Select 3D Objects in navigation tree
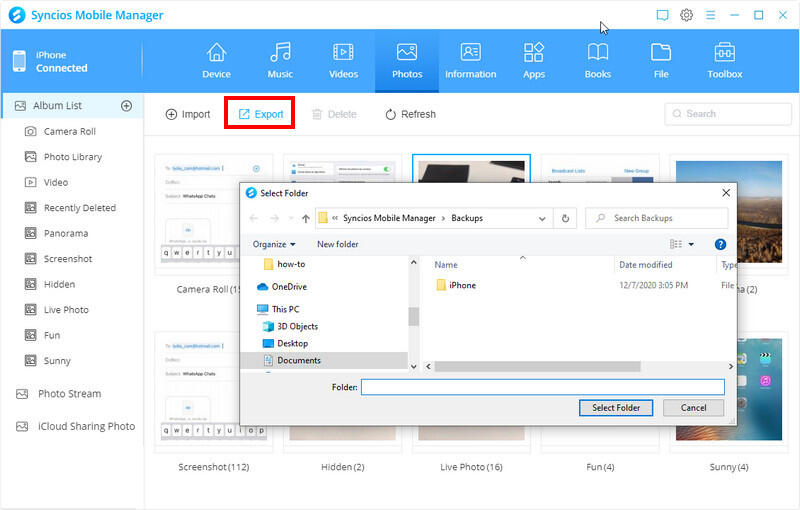 [290, 326]
